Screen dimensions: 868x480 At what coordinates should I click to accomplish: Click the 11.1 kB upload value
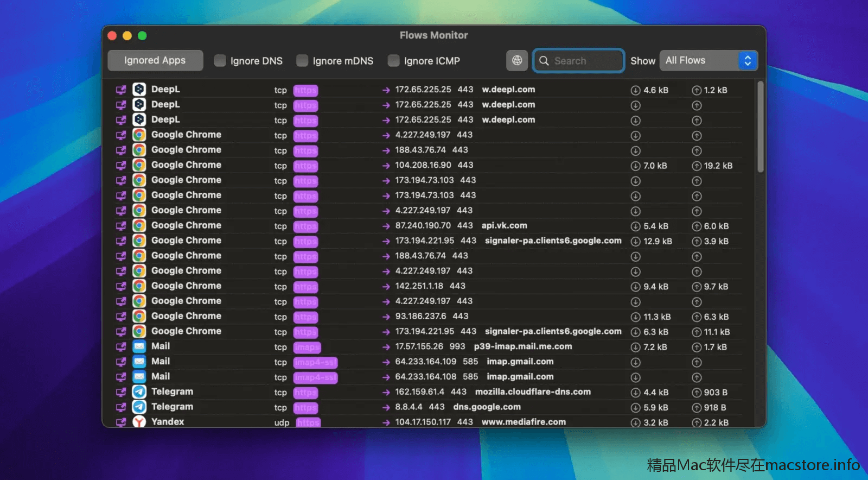717,332
